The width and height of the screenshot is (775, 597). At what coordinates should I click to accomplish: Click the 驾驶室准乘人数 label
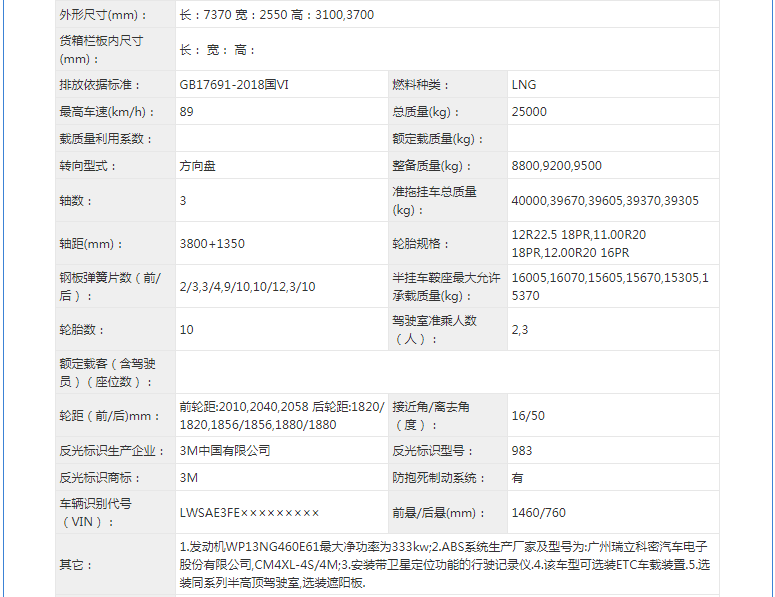click(x=434, y=330)
